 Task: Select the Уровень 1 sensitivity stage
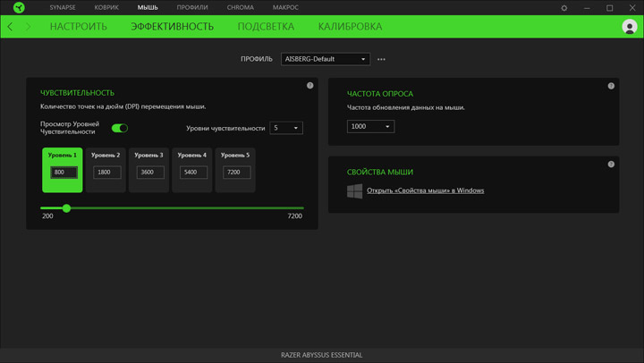pyautogui.click(x=63, y=170)
